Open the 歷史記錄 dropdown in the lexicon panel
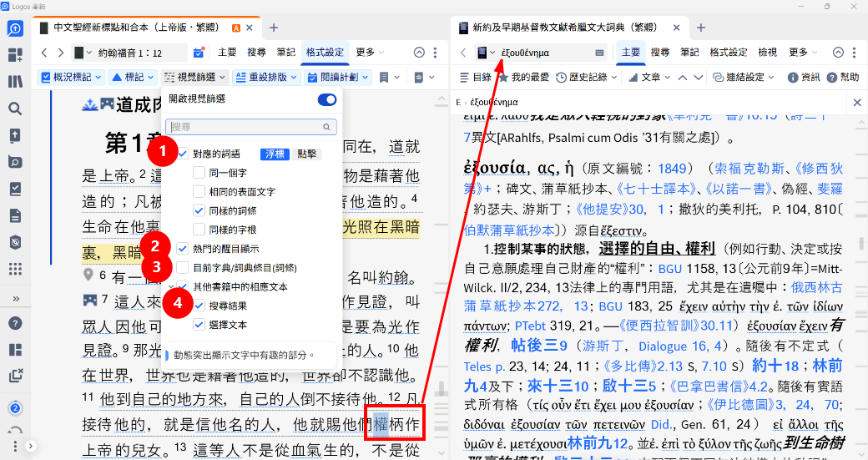Screen dimensions: 868x460 (x=586, y=78)
